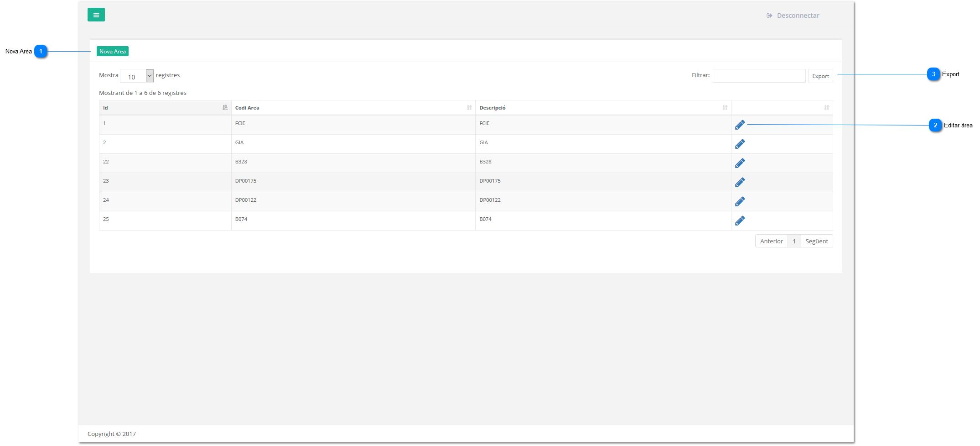
Task: Click pencil icon for B328 row
Action: pos(740,163)
